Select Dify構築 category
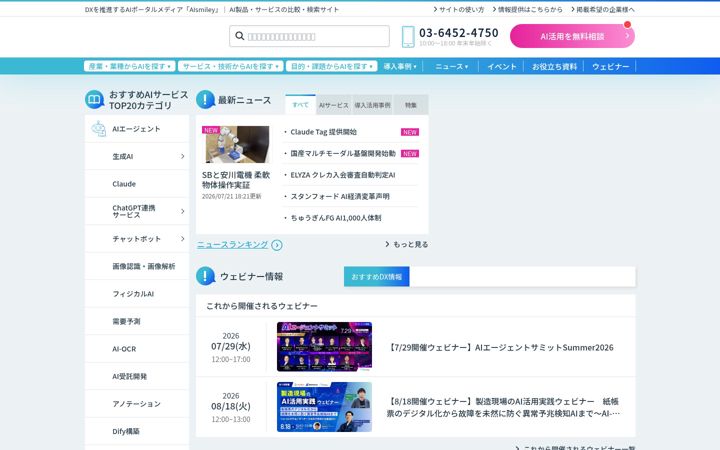720x450 pixels. click(x=137, y=432)
